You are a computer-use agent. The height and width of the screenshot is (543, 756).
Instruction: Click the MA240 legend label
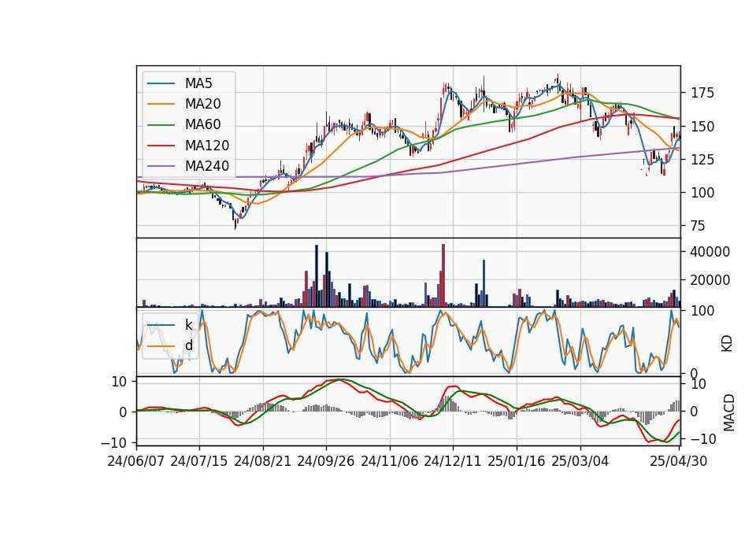(x=207, y=166)
